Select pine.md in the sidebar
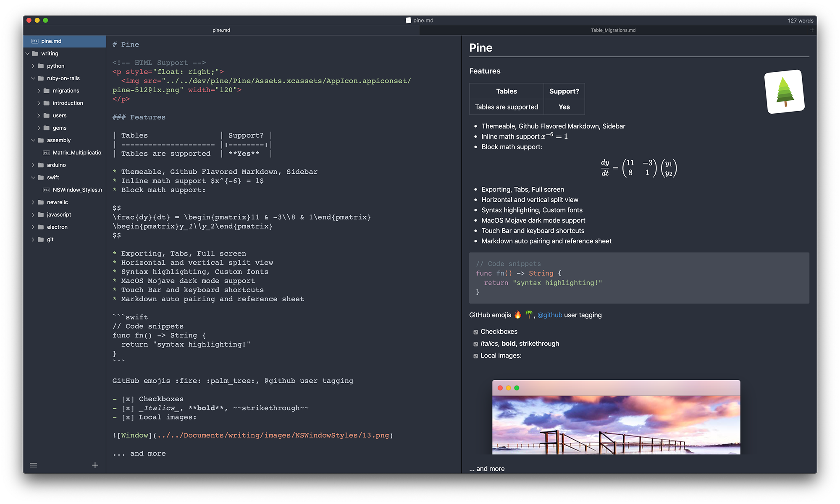 pos(51,41)
